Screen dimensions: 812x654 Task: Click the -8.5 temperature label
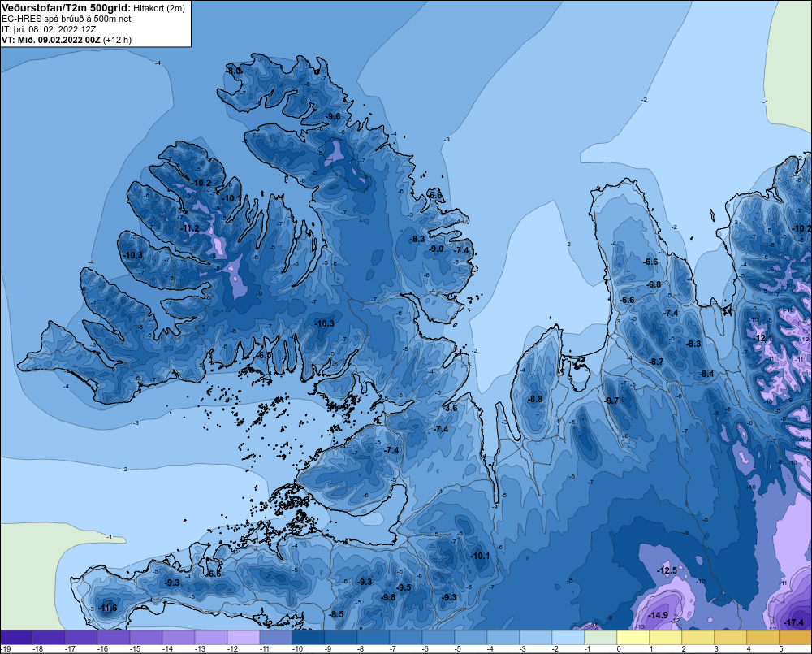coord(337,614)
